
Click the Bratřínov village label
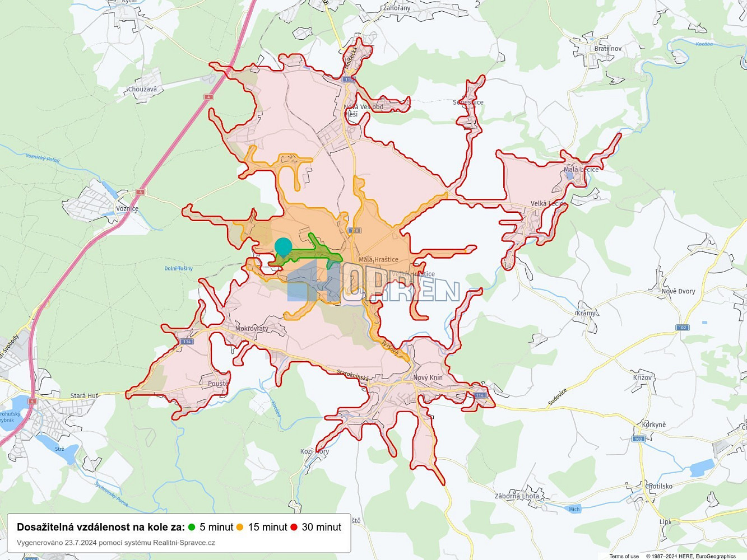pos(608,49)
